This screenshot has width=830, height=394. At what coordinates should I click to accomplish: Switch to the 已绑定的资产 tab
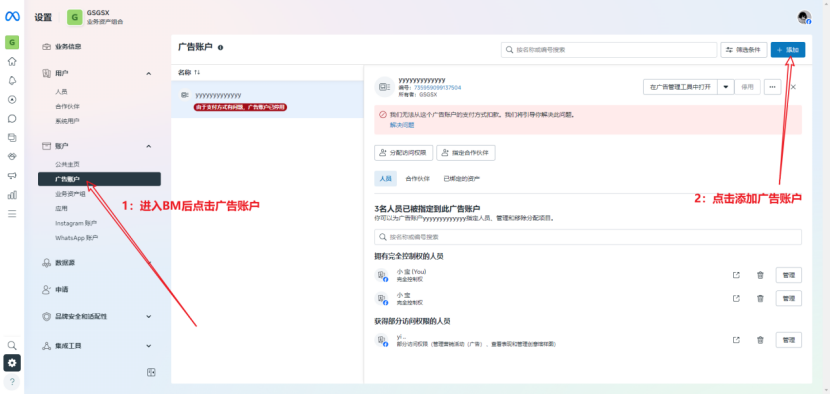coord(462,178)
